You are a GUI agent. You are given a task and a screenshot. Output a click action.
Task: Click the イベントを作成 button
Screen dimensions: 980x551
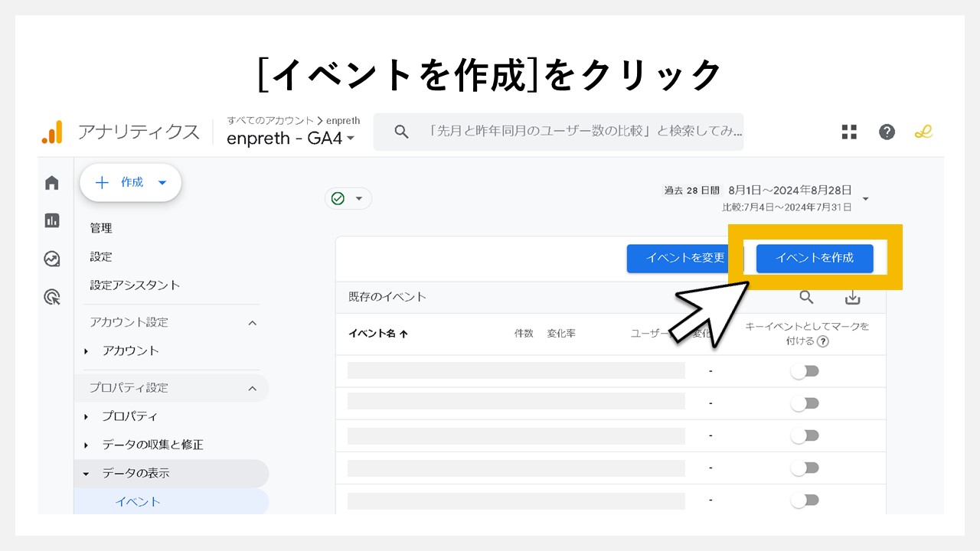click(814, 259)
